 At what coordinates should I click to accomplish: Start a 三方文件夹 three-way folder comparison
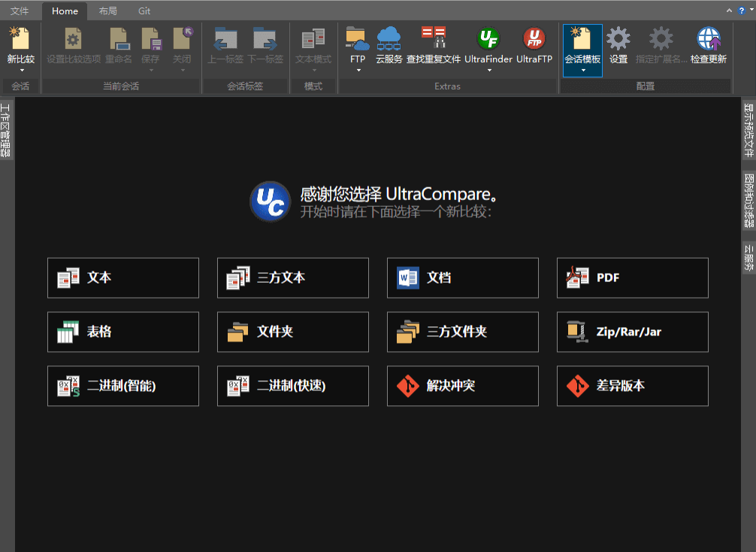click(x=462, y=332)
